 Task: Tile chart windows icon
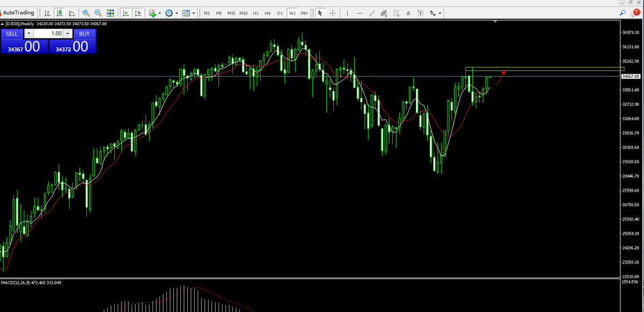point(111,13)
